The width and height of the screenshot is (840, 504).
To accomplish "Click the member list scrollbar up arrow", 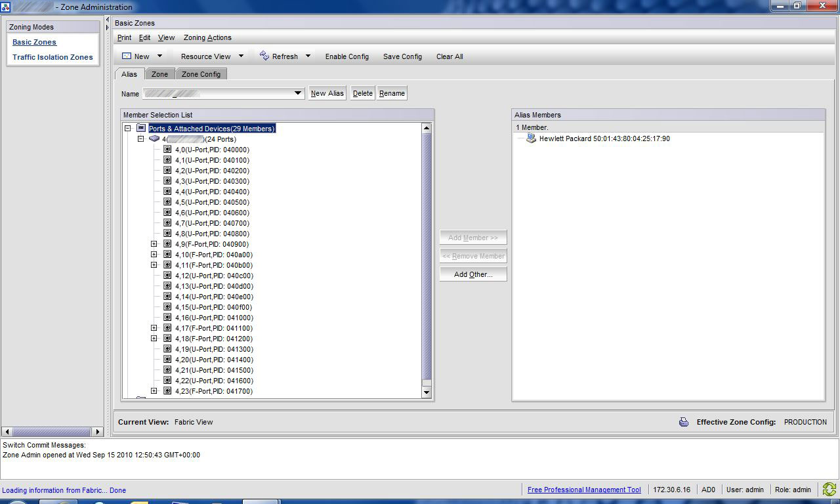I will (x=427, y=129).
